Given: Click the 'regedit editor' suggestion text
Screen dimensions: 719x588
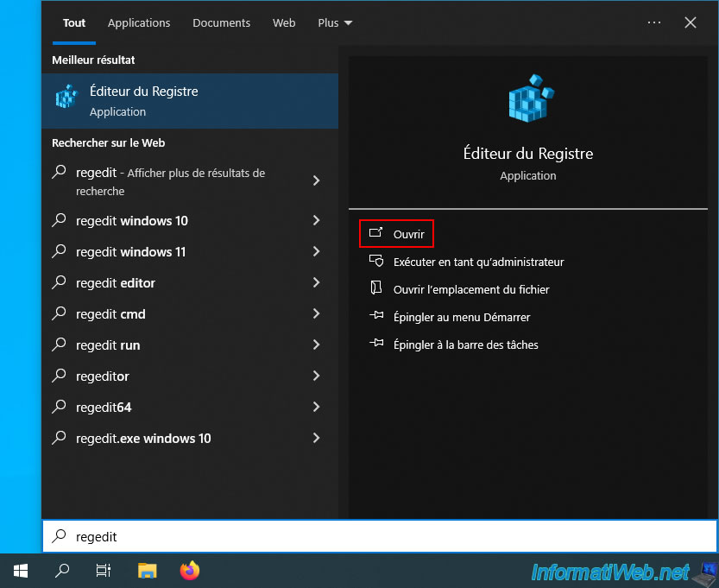Looking at the screenshot, I should (x=116, y=283).
